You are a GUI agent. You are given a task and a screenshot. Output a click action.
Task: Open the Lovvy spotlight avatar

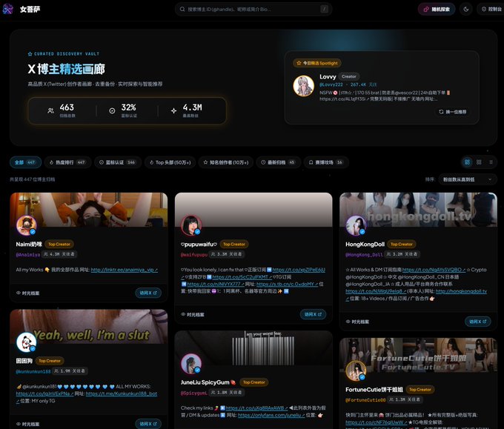coord(303,86)
